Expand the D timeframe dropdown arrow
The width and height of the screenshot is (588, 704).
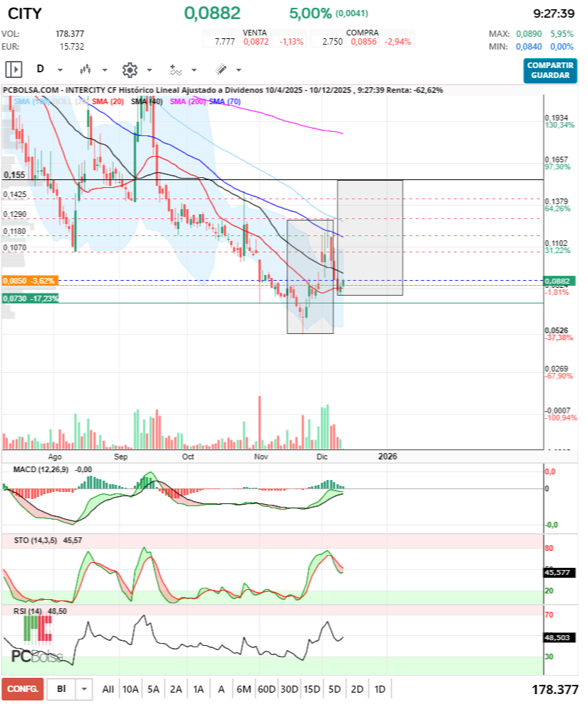(60, 70)
